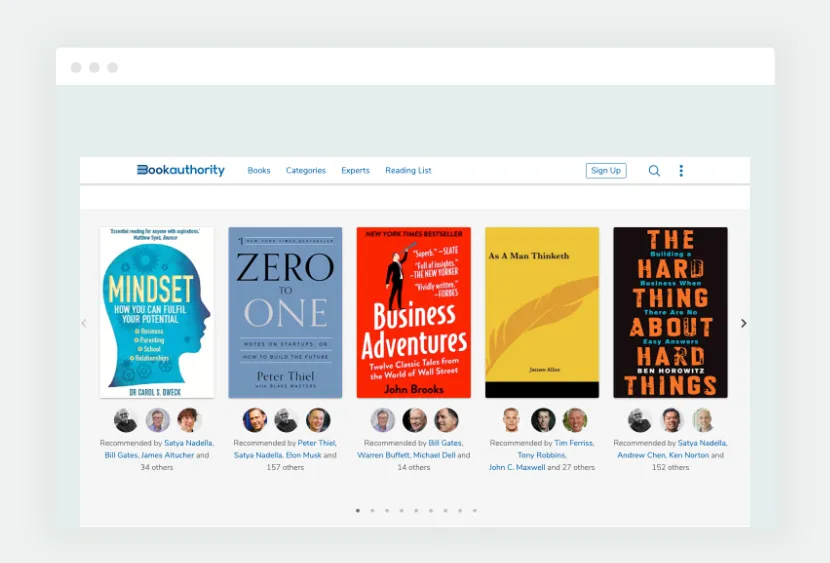Screen dimensions: 830x563
Task: Click first avatar under The Hard Thing
Action: click(x=640, y=420)
